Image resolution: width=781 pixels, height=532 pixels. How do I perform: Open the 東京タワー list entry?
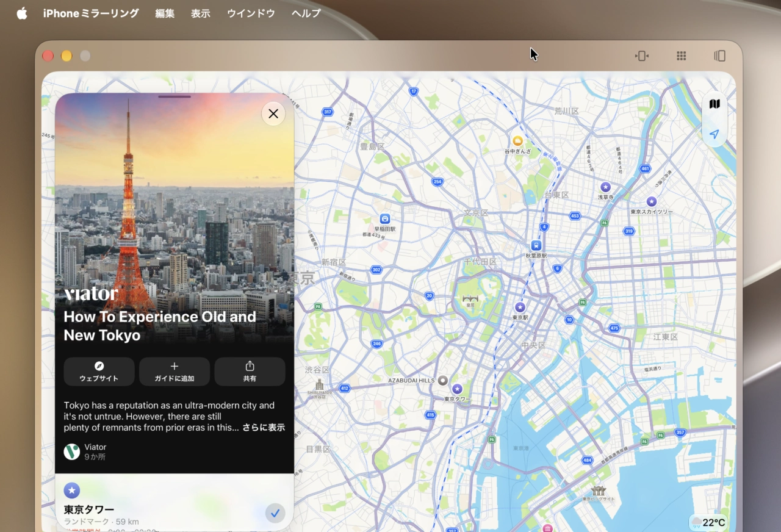175,509
